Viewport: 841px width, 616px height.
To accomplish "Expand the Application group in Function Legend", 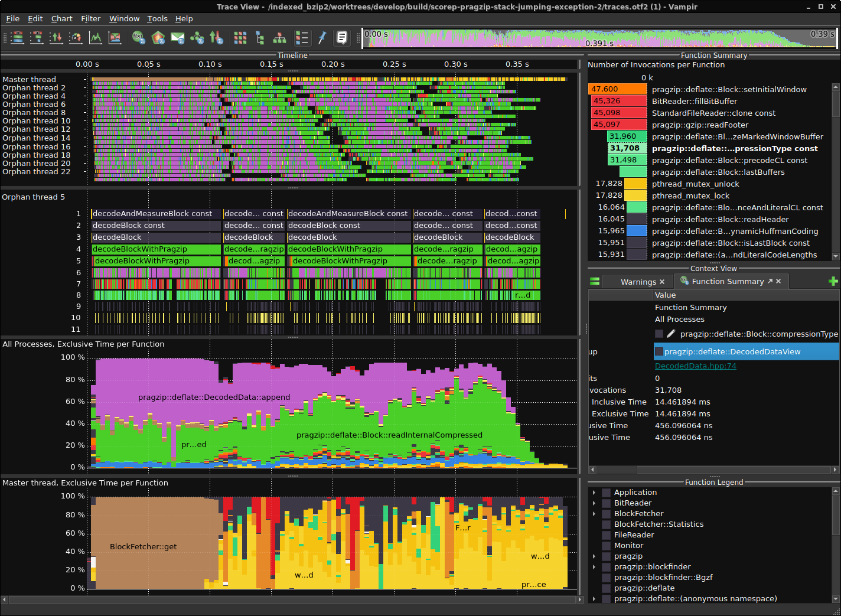I will [594, 493].
